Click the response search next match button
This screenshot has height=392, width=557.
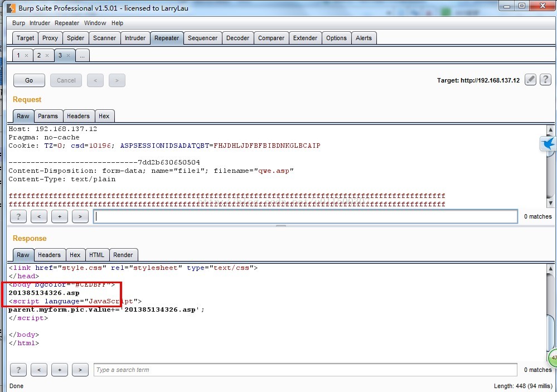coord(80,370)
